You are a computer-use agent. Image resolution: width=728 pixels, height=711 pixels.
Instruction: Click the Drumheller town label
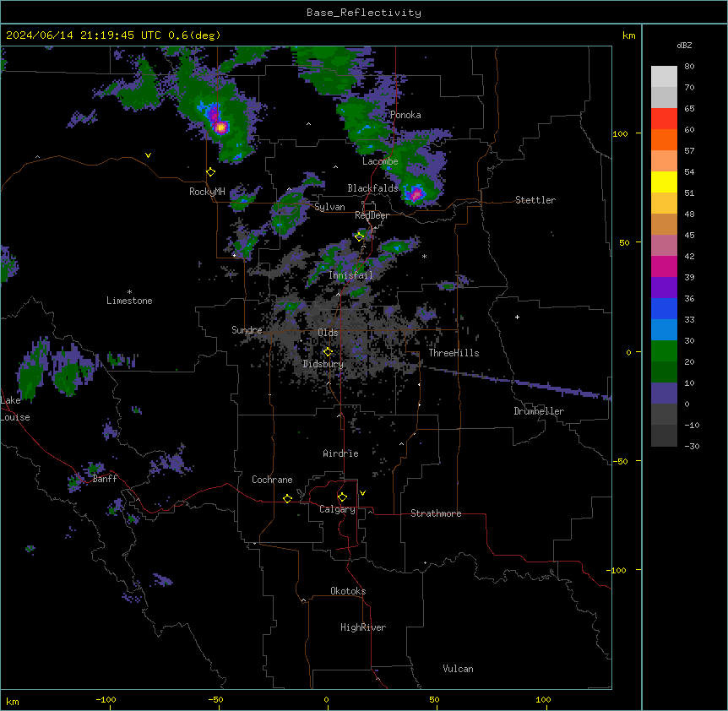539,411
